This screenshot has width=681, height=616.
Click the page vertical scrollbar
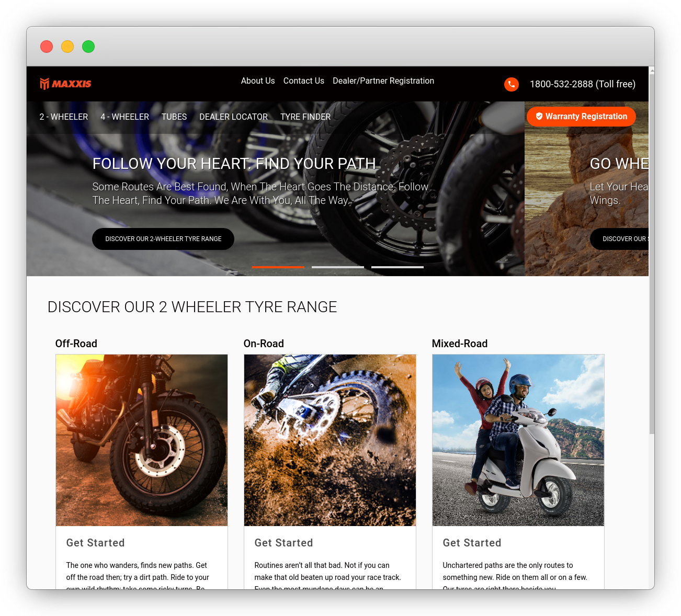tap(651, 251)
